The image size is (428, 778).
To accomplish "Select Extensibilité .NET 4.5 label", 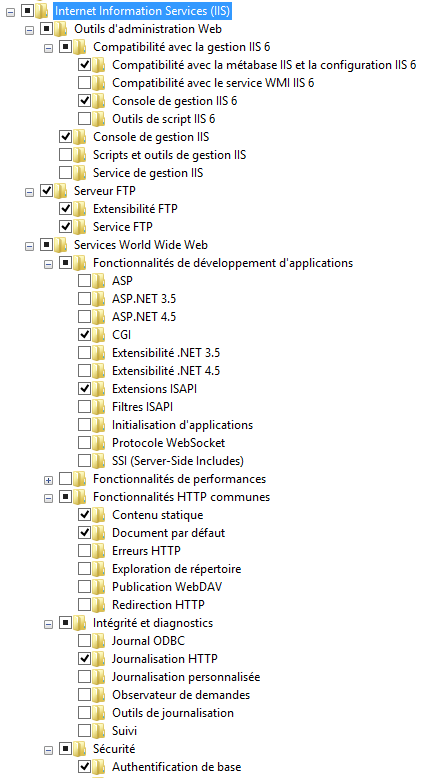I will click(166, 371).
